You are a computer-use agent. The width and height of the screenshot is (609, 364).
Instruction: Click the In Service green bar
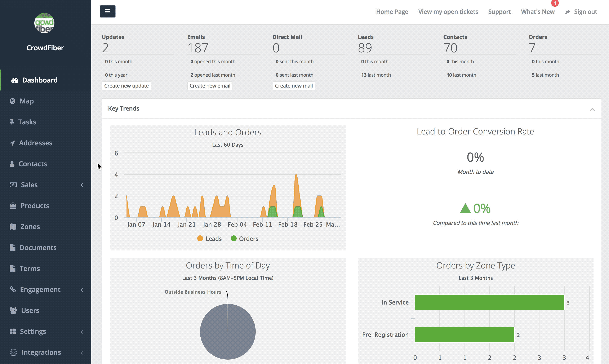[x=489, y=302]
